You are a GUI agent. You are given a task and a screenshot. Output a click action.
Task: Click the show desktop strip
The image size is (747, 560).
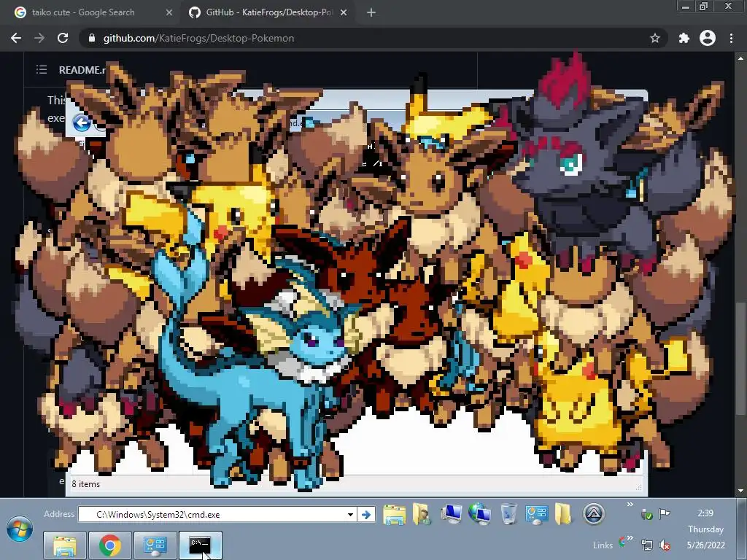742,529
